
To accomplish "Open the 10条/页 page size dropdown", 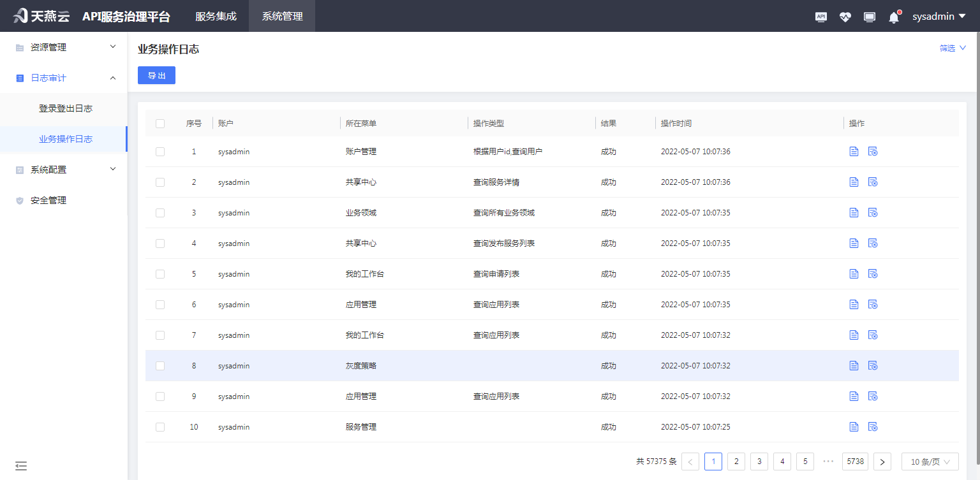I will pos(930,461).
